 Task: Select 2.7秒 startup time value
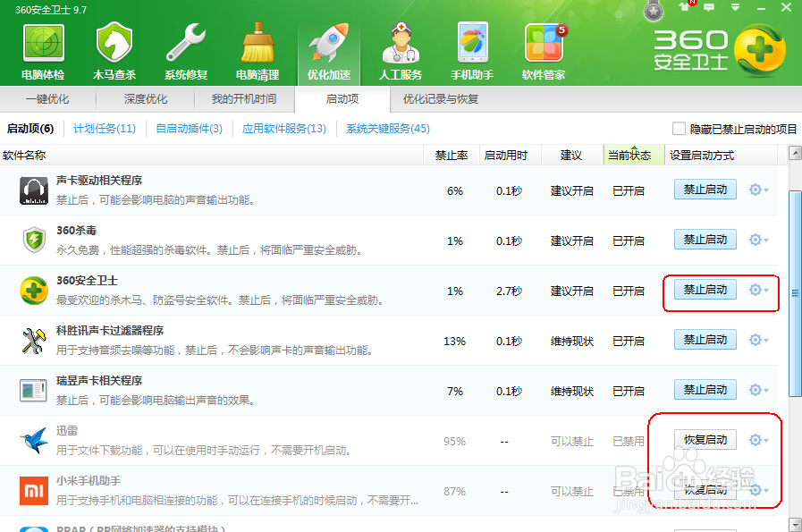(509, 291)
